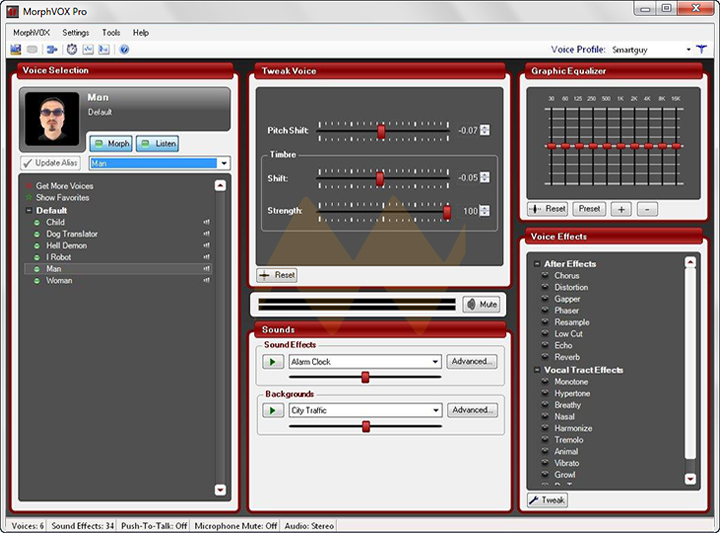Open the Tools menu
This screenshot has height=533, width=720.
click(x=111, y=33)
